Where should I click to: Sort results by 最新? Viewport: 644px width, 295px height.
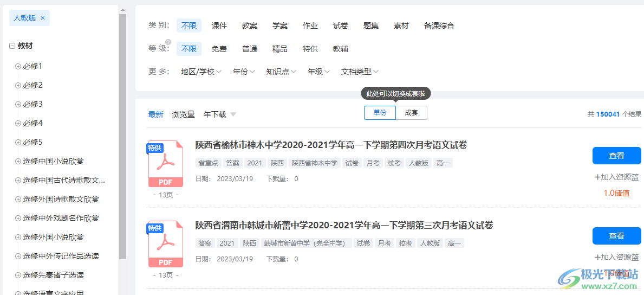155,114
